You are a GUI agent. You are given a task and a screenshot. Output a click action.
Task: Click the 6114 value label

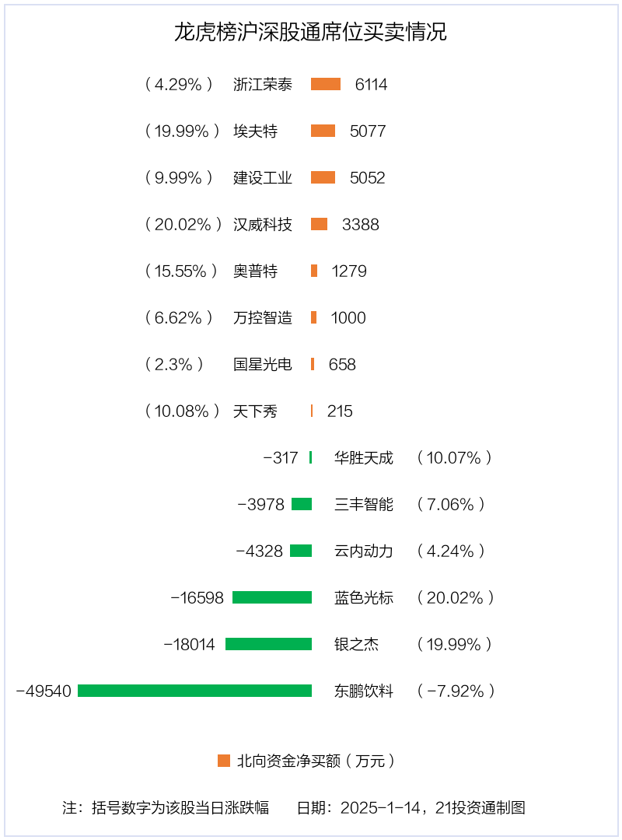pos(372,85)
